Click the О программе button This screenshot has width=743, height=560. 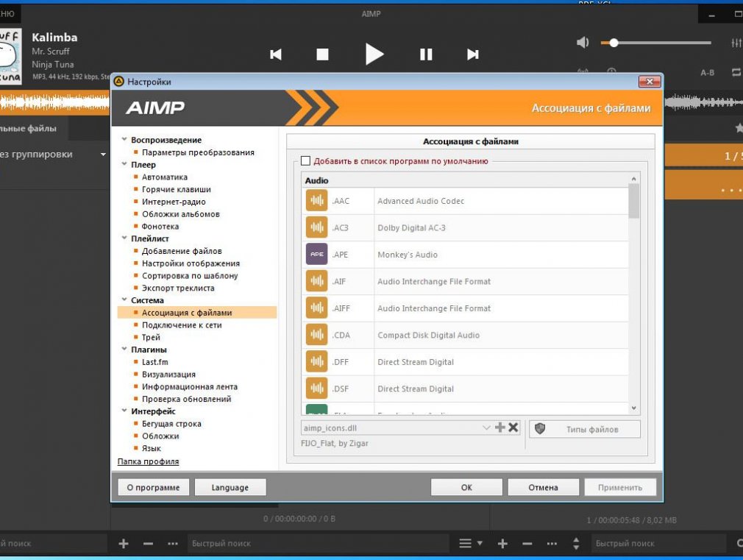pos(153,487)
